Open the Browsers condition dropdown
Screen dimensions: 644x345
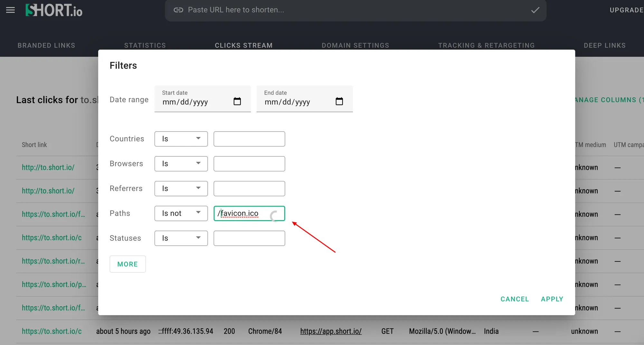pyautogui.click(x=181, y=164)
